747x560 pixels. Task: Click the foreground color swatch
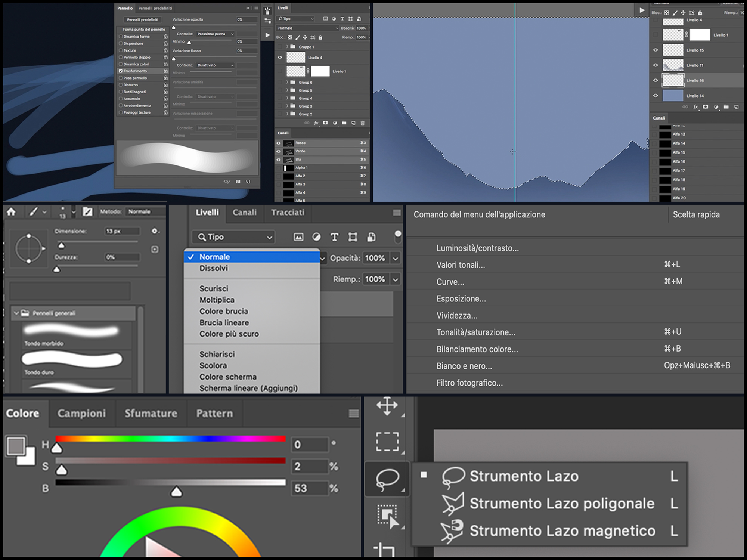[16, 446]
